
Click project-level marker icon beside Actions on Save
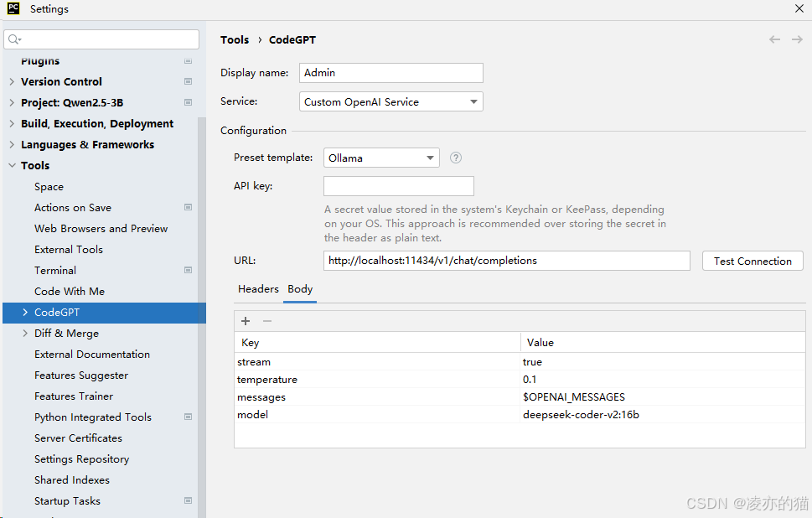coord(188,207)
